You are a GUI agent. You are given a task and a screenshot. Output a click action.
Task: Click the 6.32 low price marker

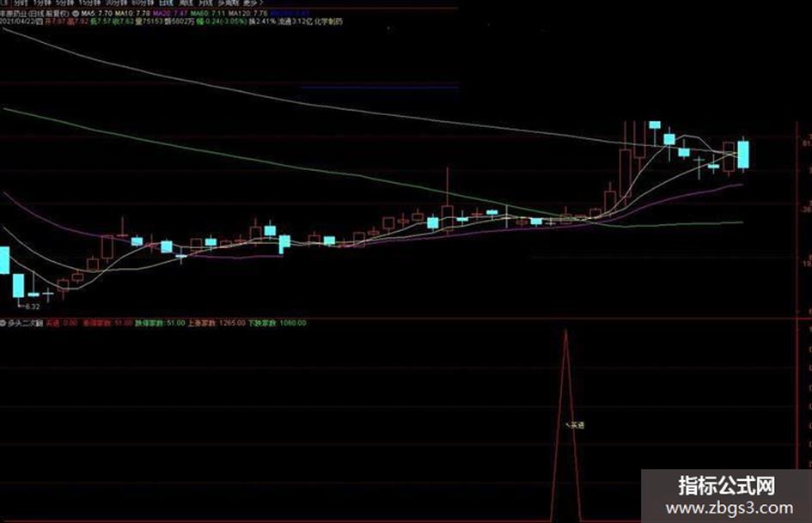(31, 307)
